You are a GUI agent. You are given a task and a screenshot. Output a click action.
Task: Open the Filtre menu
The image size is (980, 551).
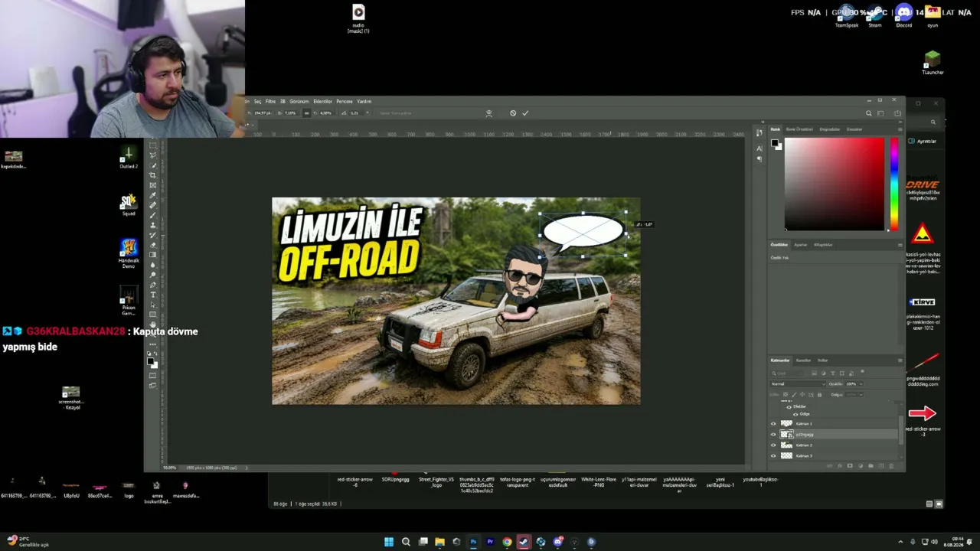270,102
